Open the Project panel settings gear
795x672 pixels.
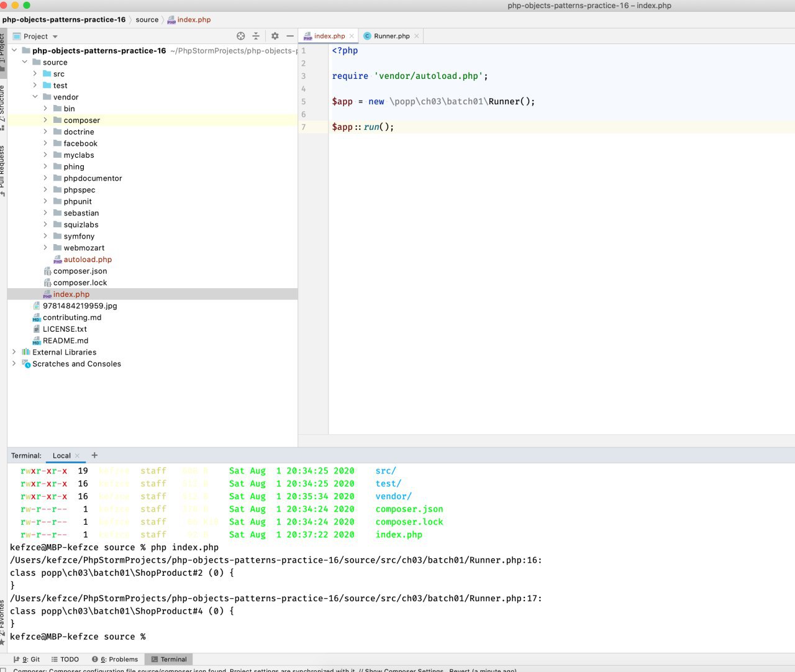(275, 36)
